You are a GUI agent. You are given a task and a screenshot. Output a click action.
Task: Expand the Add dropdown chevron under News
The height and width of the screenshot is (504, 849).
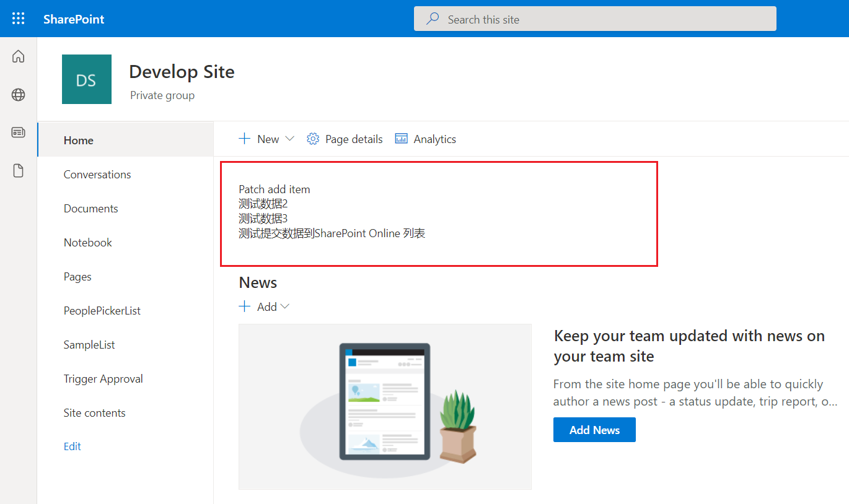click(x=285, y=306)
